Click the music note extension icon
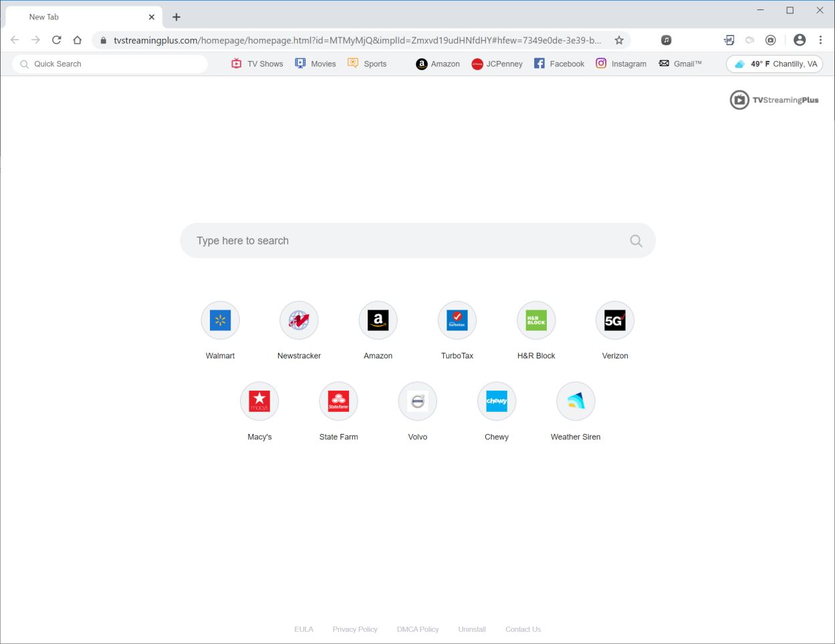The height and width of the screenshot is (644, 835). (666, 40)
